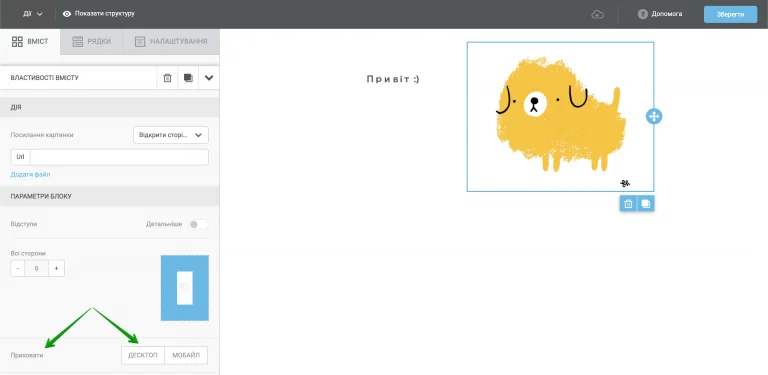
Task: Click the Додати файл link
Action: [30, 174]
